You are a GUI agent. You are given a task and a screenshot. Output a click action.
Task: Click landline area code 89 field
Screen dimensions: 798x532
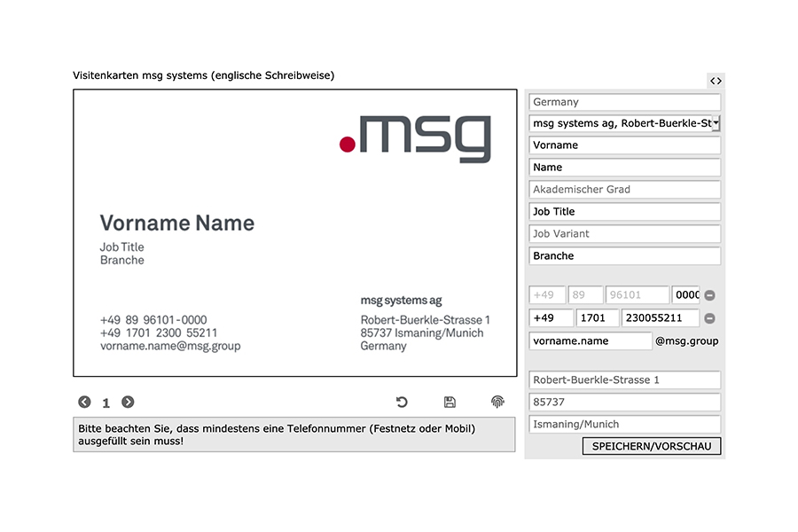(x=585, y=294)
